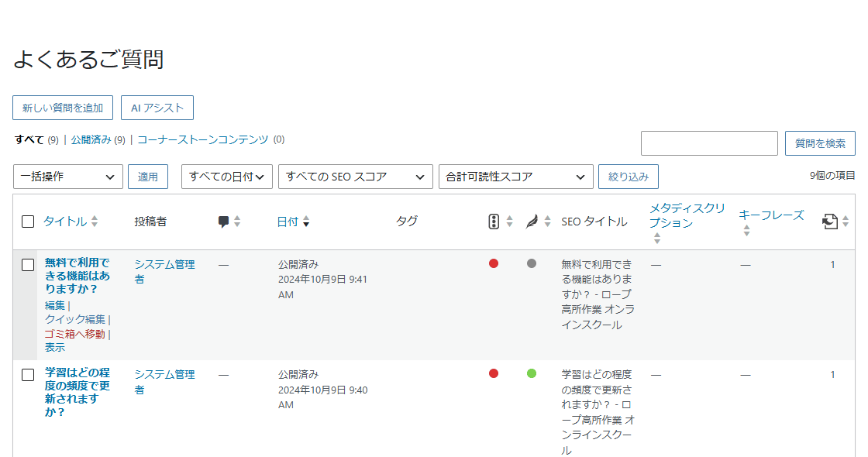Image resolution: width=868 pixels, height=457 pixels.
Task: Click 表示 under the first question
Action: (55, 348)
